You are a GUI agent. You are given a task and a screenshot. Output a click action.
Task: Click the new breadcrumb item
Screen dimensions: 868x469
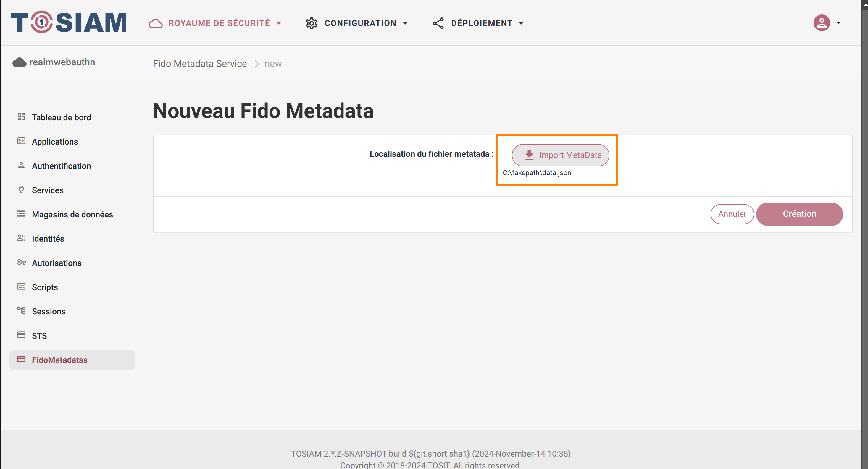click(x=273, y=64)
